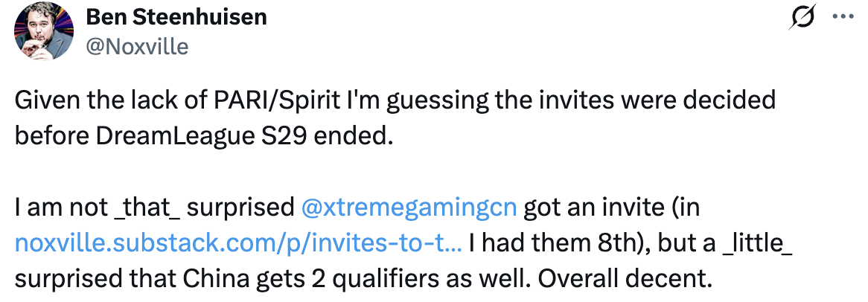Image resolution: width=868 pixels, height=302 pixels.
Task: Open the Ben Steenhuisen display name link
Action: click(176, 17)
